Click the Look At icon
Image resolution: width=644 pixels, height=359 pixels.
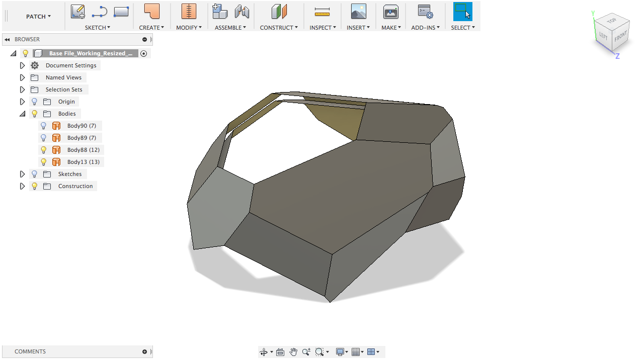(x=280, y=352)
